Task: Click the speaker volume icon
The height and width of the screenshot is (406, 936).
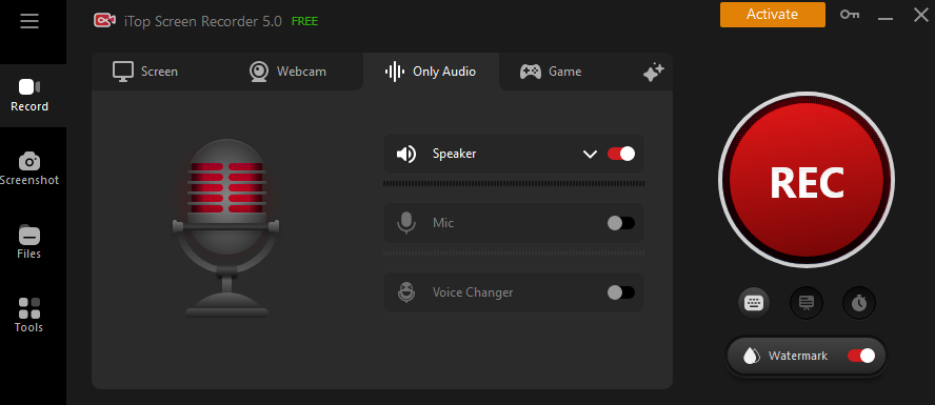Action: (x=407, y=154)
